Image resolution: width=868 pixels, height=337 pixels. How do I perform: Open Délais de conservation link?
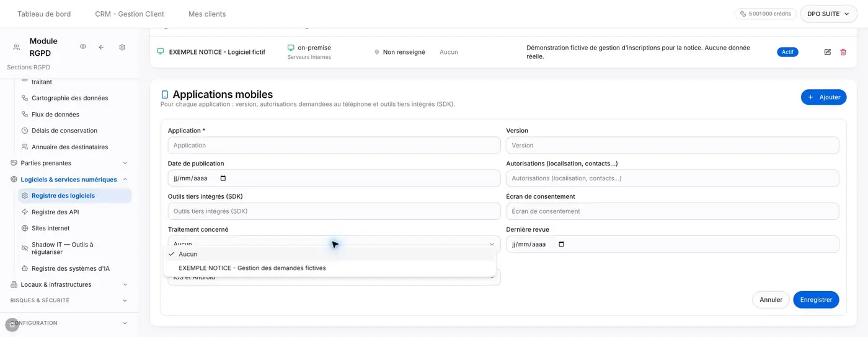[64, 131]
